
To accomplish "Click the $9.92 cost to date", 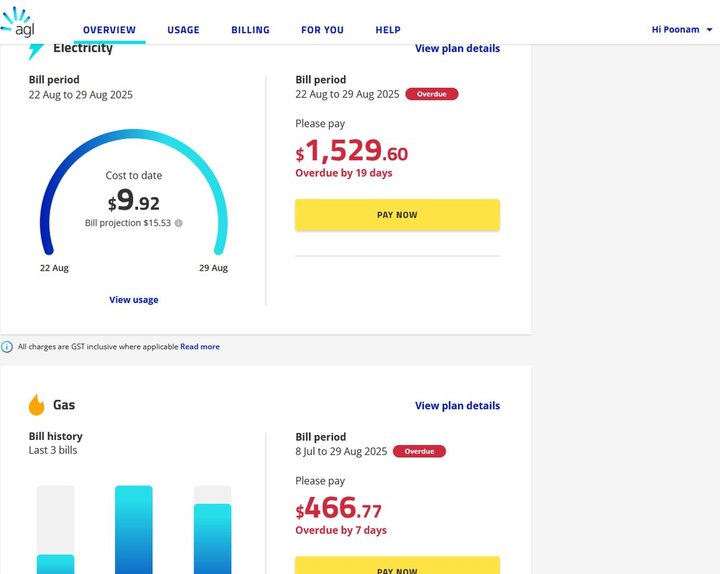I will (134, 201).
